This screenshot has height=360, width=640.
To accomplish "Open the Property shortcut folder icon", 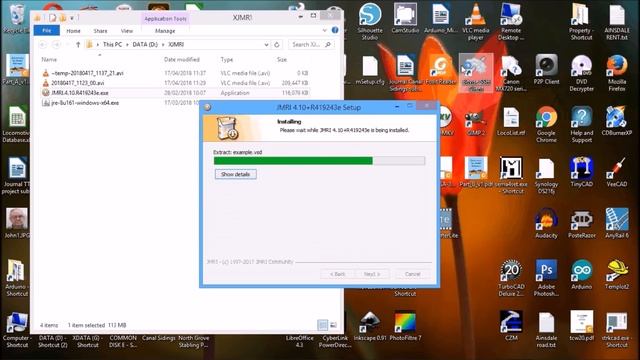I will [x=581, y=21].
